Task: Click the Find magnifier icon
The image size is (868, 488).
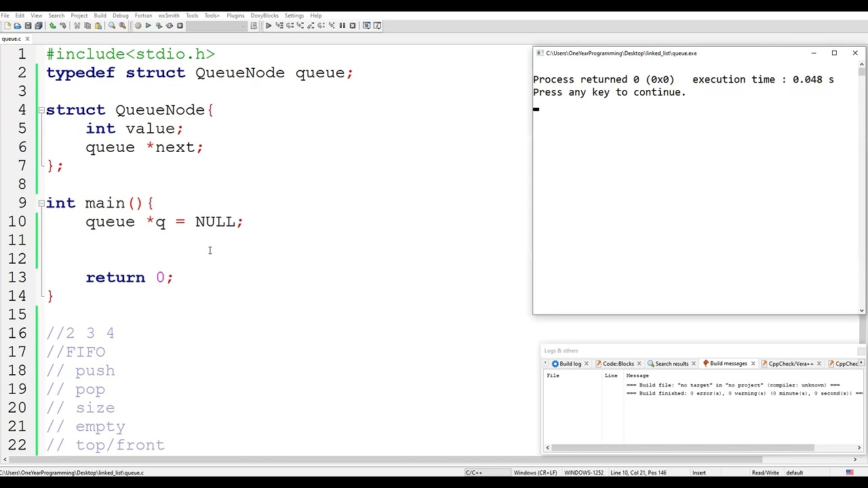Action: 112,26
